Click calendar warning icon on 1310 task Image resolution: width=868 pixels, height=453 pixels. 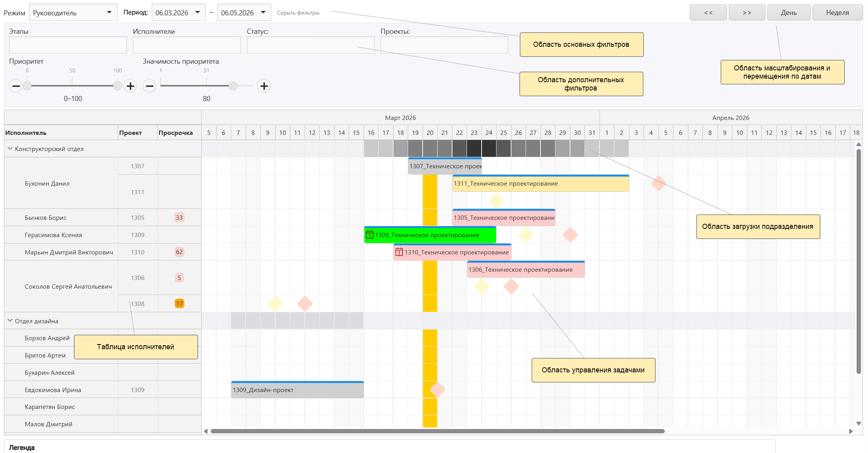(x=399, y=252)
